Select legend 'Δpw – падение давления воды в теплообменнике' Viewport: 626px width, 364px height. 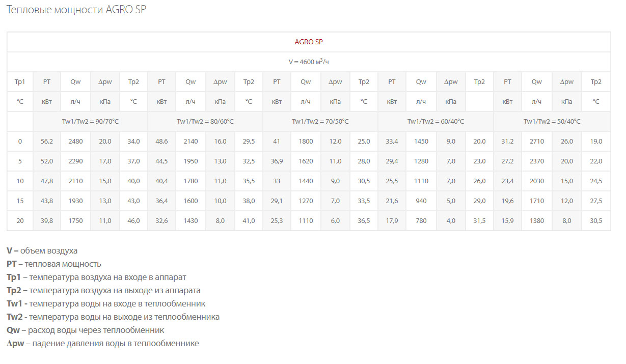(x=103, y=343)
